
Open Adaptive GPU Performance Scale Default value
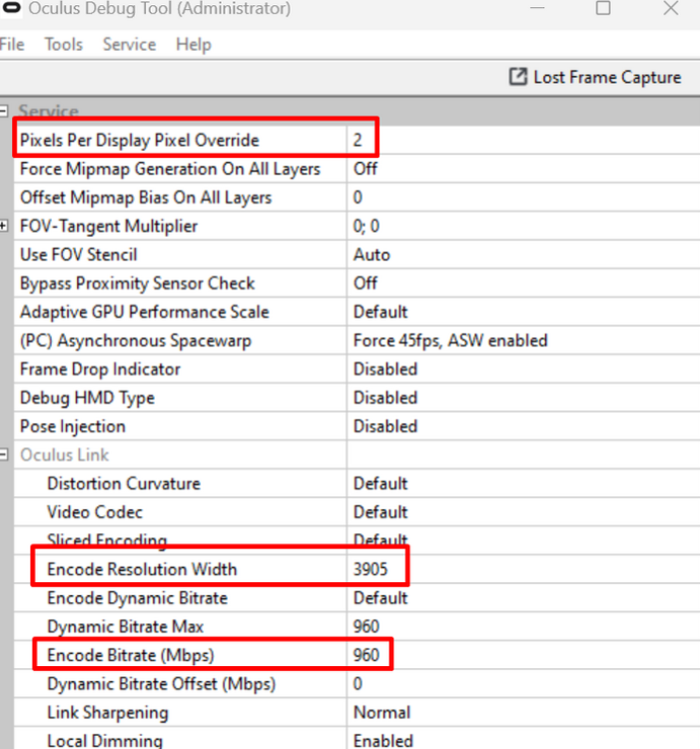click(380, 312)
